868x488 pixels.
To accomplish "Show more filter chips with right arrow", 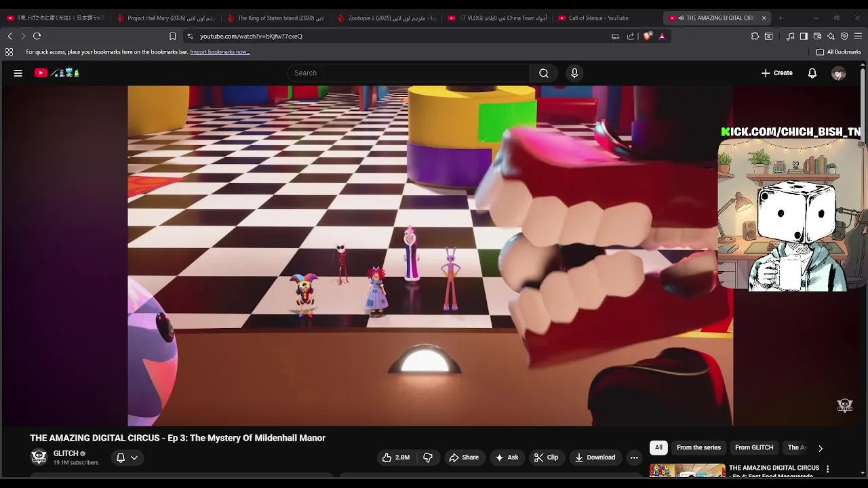I will [x=821, y=448].
